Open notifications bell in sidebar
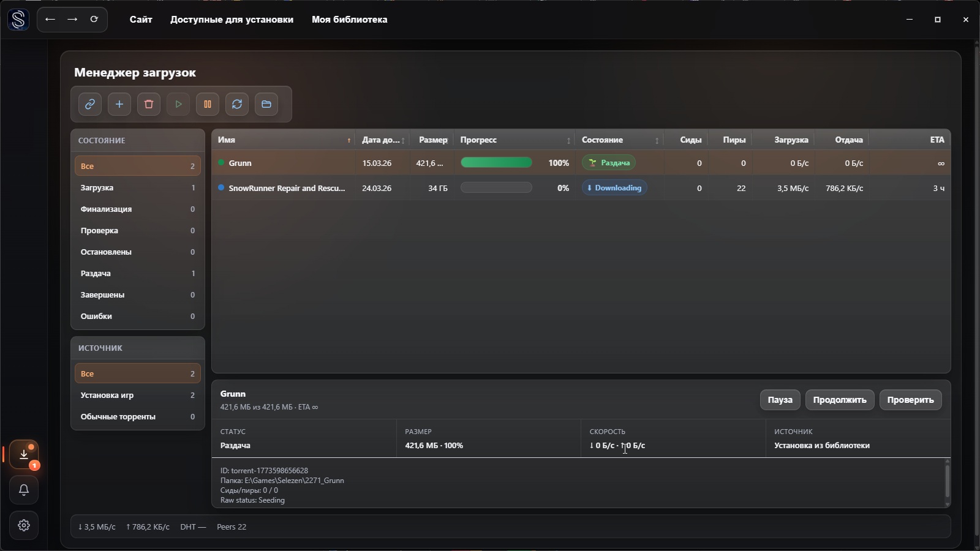980x551 pixels. (24, 490)
